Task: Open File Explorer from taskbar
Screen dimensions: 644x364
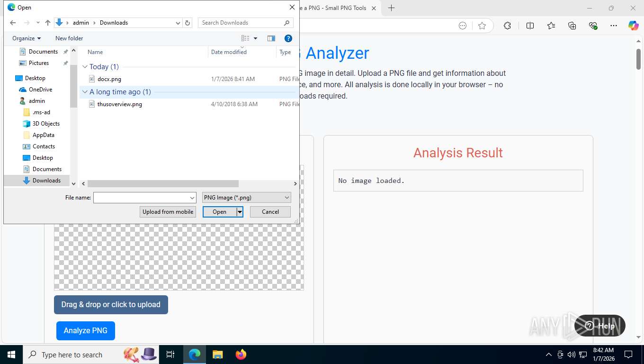Action: 217,355
